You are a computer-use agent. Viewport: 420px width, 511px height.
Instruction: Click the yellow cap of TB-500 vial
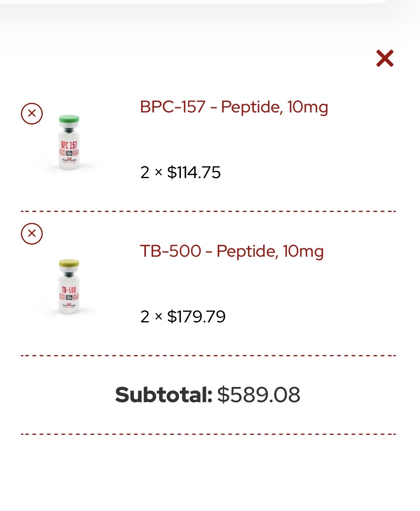click(69, 264)
